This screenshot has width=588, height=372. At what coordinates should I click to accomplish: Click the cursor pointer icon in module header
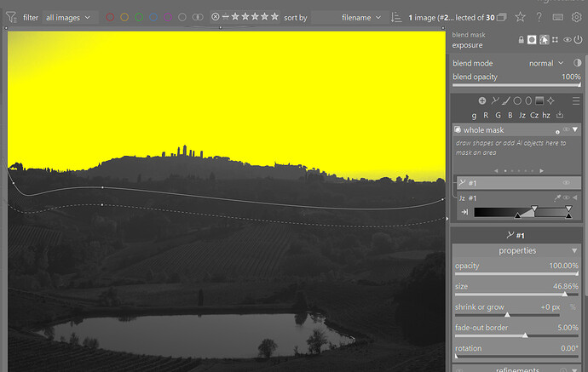pyautogui.click(x=544, y=40)
